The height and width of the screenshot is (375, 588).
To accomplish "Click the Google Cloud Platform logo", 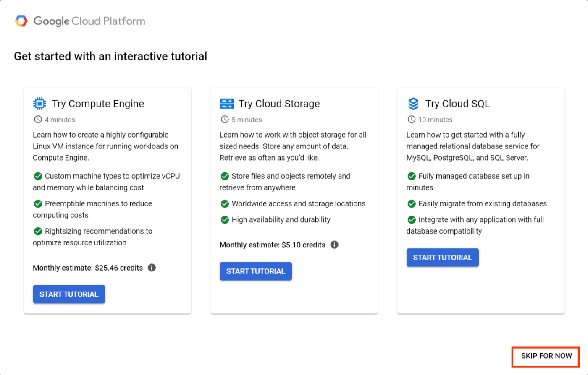I will point(21,21).
